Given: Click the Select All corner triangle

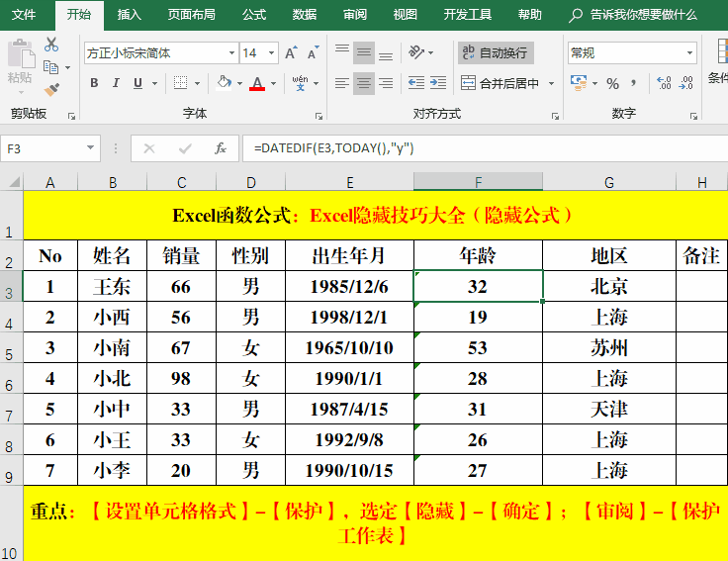Looking at the screenshot, I should click(14, 182).
